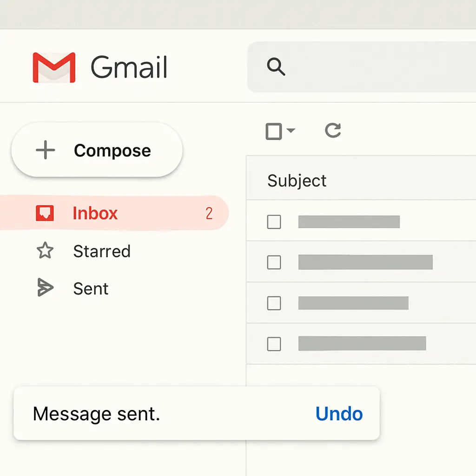This screenshot has height=476, width=476.
Task: Open the Inbox folder icon
Action: tap(45, 213)
